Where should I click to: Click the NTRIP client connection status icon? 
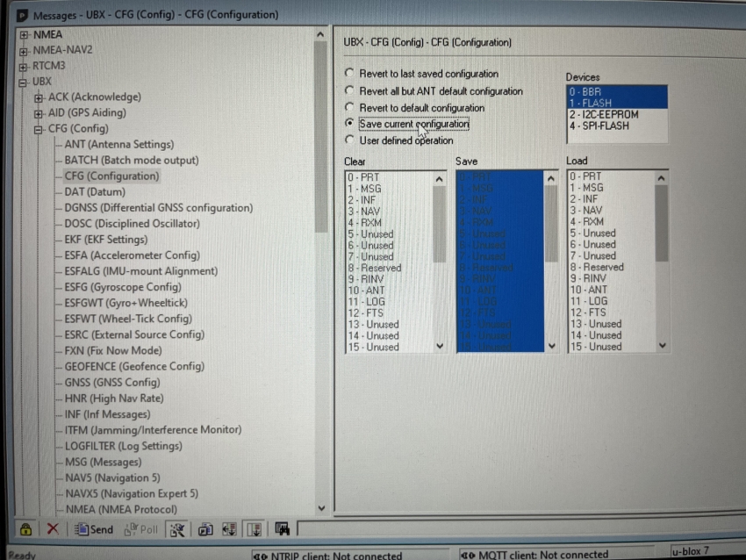pyautogui.click(x=260, y=556)
